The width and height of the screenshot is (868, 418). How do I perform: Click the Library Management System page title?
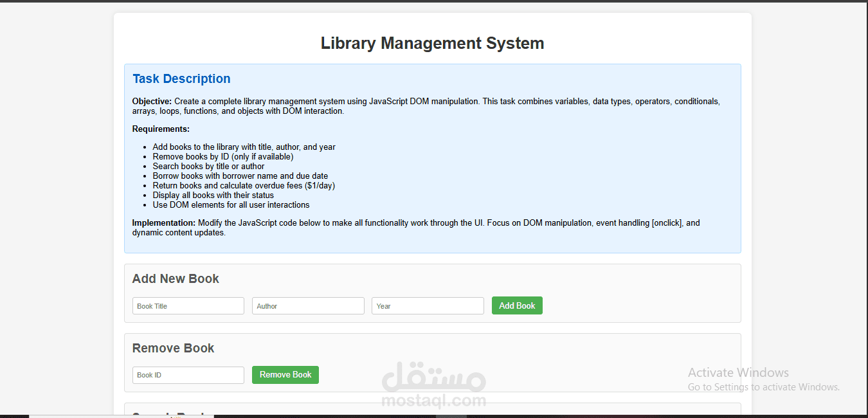[x=432, y=43]
